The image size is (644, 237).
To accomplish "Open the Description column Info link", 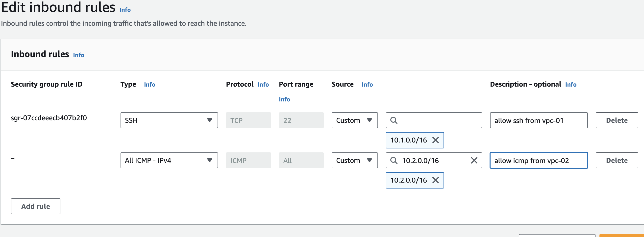I will [x=570, y=85].
